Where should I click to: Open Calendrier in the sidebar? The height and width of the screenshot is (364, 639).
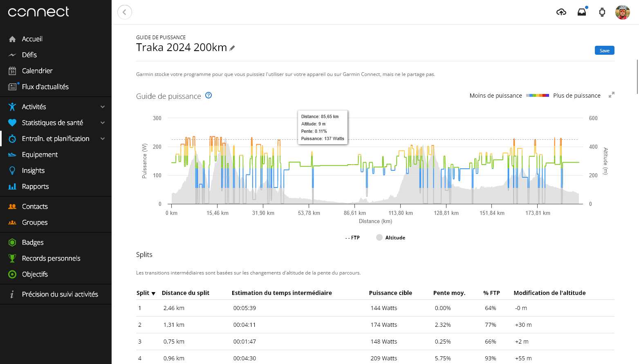point(37,71)
